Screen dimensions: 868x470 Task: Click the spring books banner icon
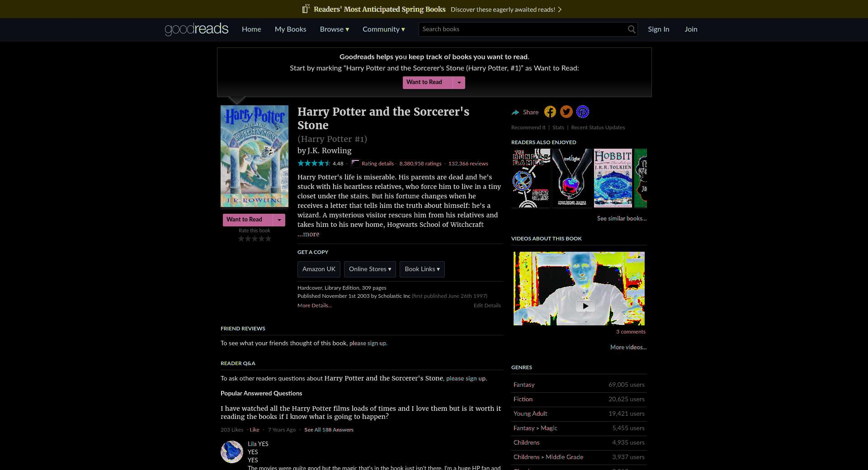click(306, 9)
